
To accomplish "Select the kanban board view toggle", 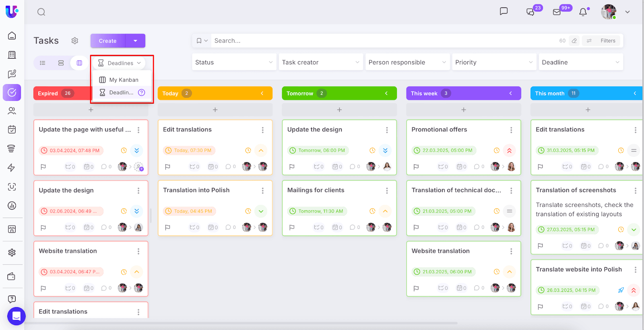I will pyautogui.click(x=79, y=63).
